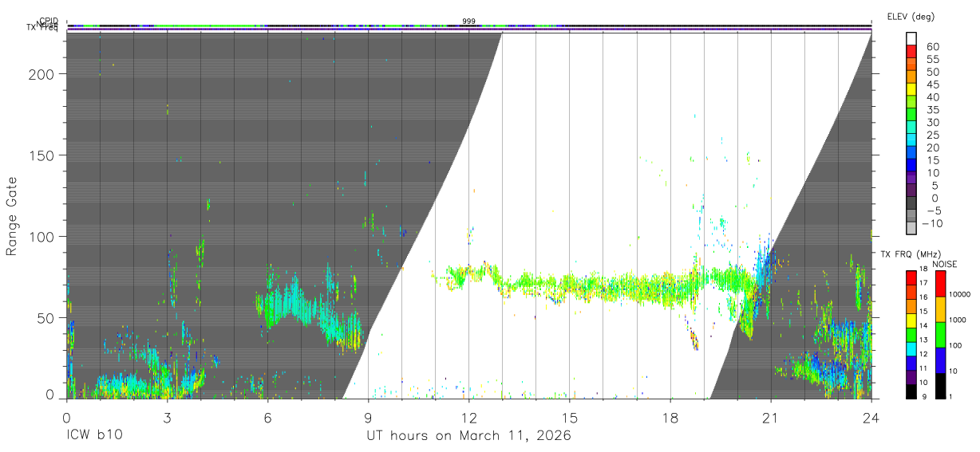
Task: Click the '999' CPID value at top
Action: pos(469,22)
